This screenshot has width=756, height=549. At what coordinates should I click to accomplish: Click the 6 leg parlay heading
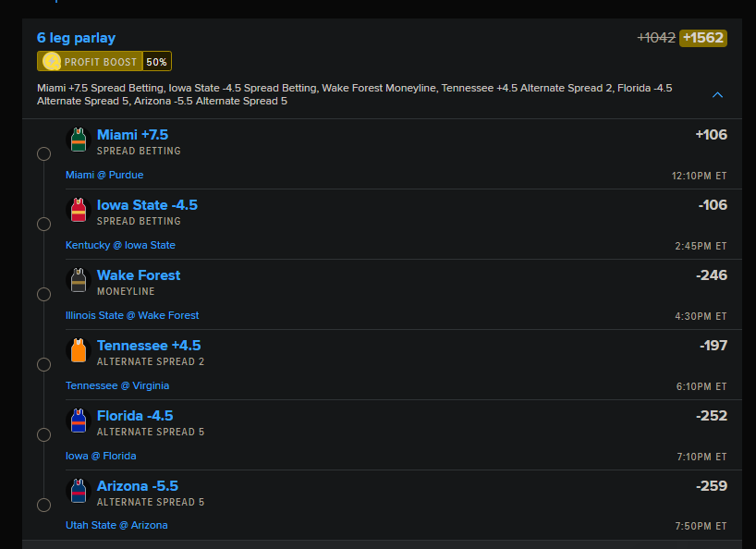pos(76,38)
